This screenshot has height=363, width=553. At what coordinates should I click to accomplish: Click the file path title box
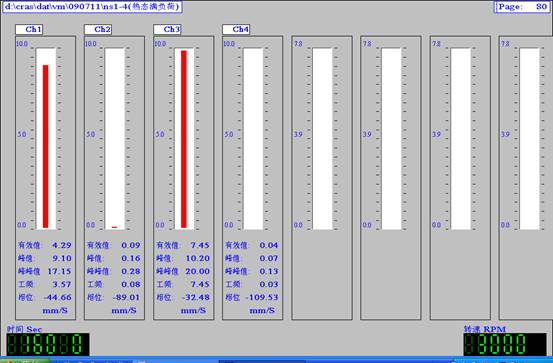(92, 7)
